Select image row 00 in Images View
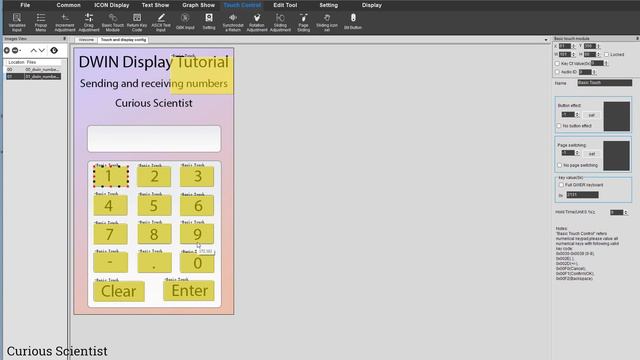Viewport: 640px width, 360px height. tap(33, 69)
